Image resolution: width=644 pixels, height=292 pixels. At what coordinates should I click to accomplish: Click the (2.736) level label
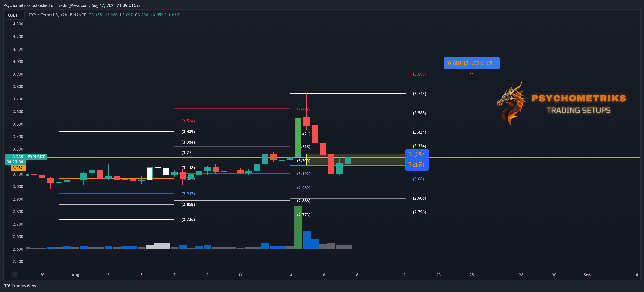pos(188,219)
